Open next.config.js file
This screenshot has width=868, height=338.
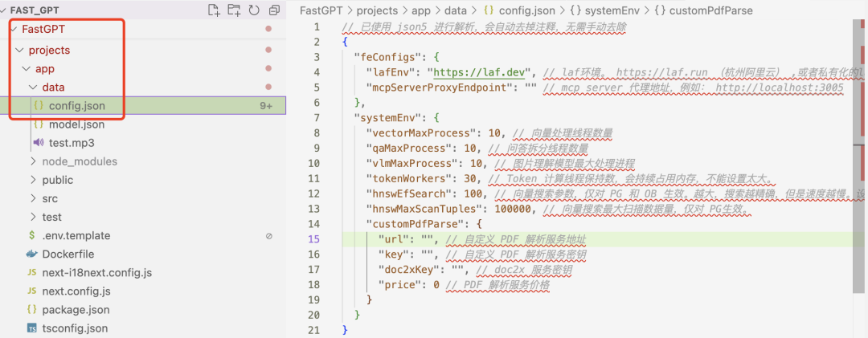(76, 291)
